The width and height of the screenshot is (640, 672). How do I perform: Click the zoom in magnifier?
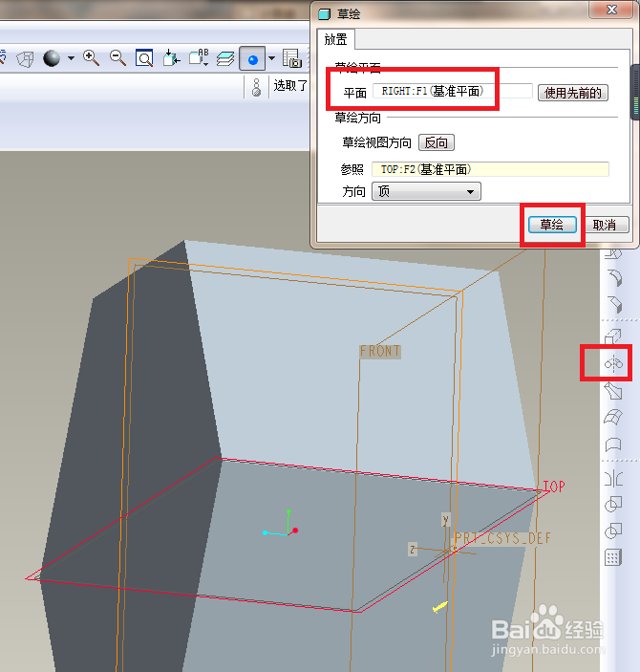coord(92,58)
